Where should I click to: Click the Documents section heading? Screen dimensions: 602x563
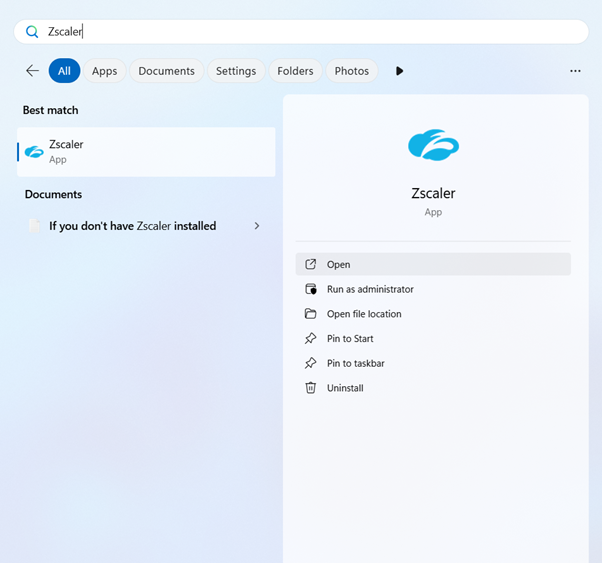pyautogui.click(x=53, y=194)
